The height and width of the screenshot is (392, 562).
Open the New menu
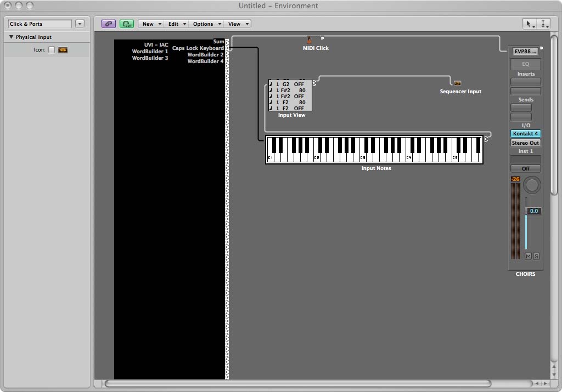point(151,24)
